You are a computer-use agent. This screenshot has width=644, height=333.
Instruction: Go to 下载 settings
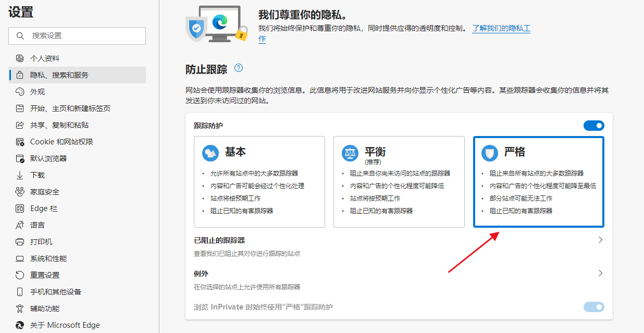[x=77, y=175]
